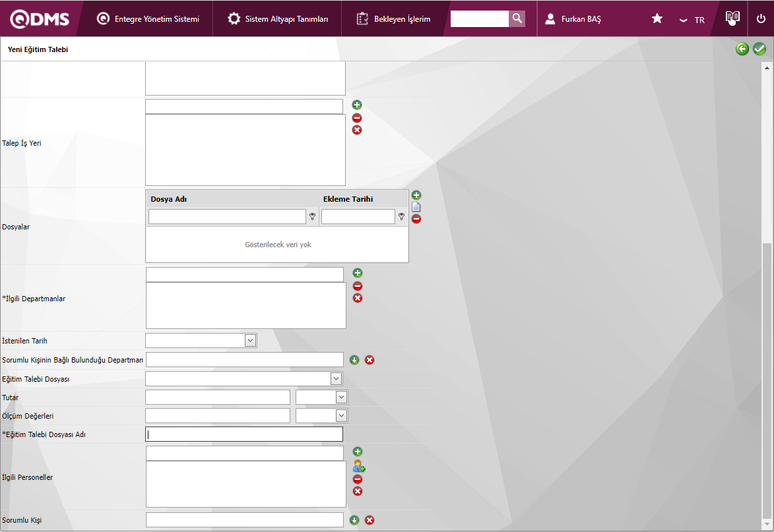
Task: Open Entegre Yönetim Sistemi menu
Action: (148, 18)
